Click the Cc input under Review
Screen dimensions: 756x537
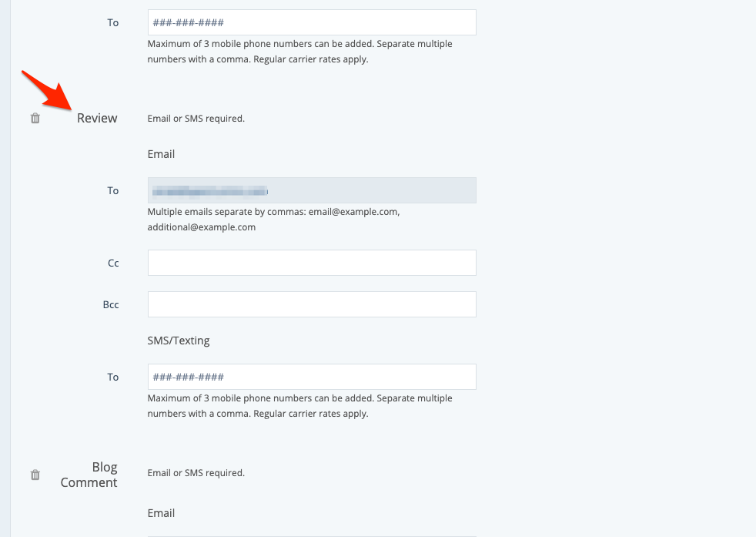(x=311, y=263)
